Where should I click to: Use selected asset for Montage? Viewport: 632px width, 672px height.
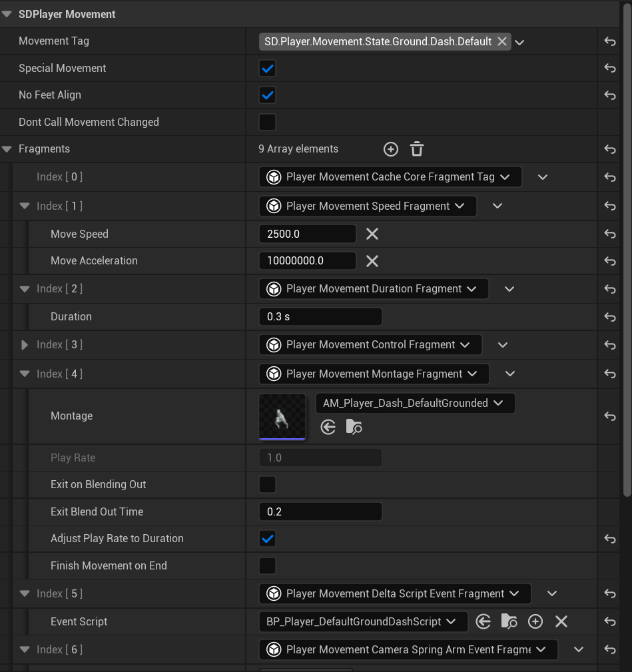point(328,427)
